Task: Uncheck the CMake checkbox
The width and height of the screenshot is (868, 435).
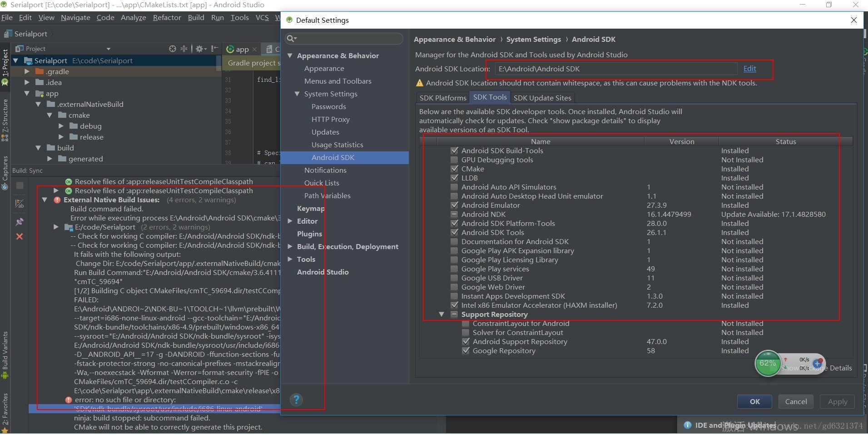Action: click(454, 169)
